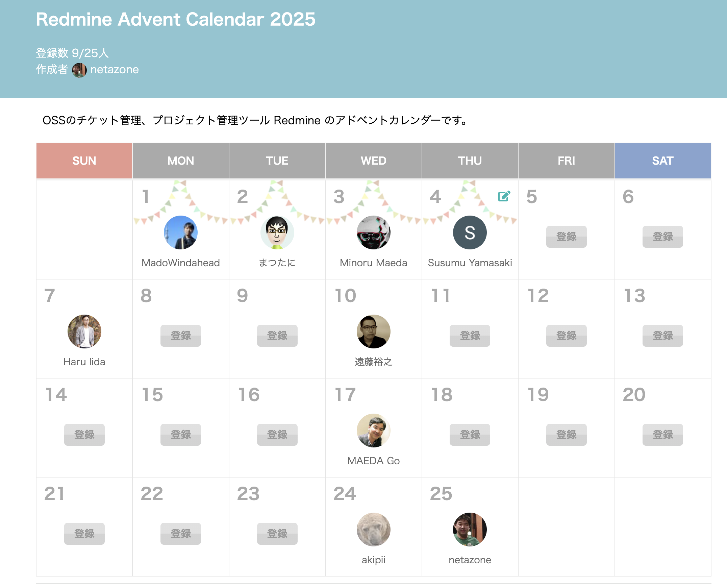The height and width of the screenshot is (588, 727).
Task: Click the Susumu Yamasaki 'S' avatar
Action: (x=470, y=232)
